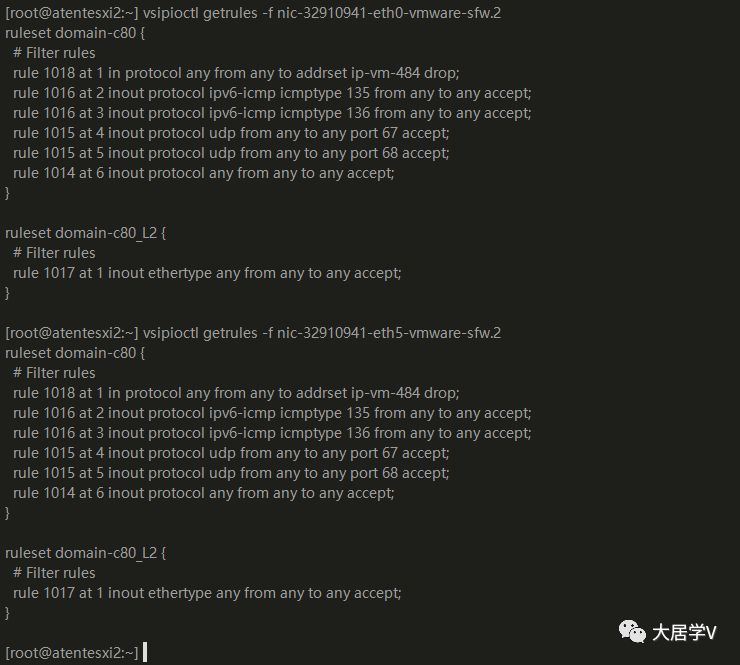Click the vsipioctl getrules command for eth5
Screen dimensions: 740x665
(322, 333)
